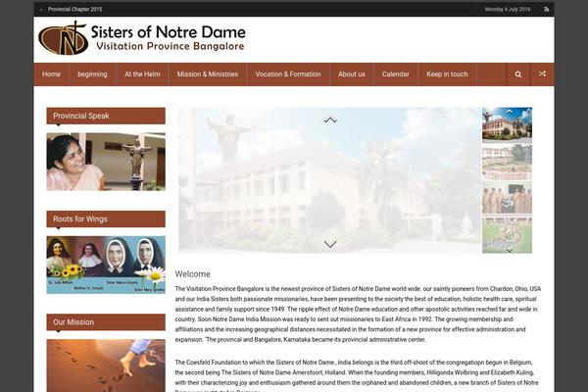Image resolution: width=588 pixels, height=392 pixels.
Task: Click slider down chevron on main image
Action: (x=330, y=244)
